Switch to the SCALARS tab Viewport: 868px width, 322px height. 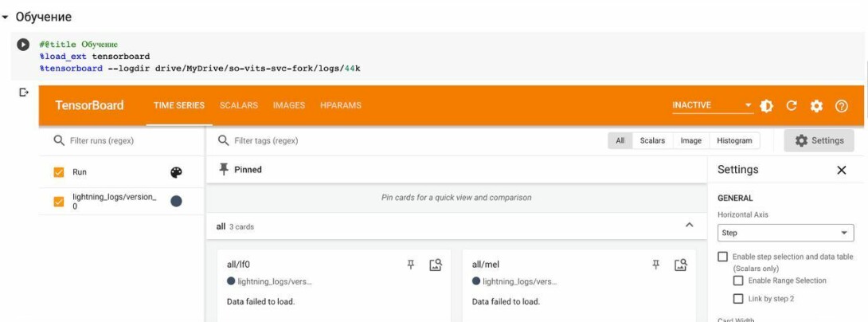coord(239,105)
